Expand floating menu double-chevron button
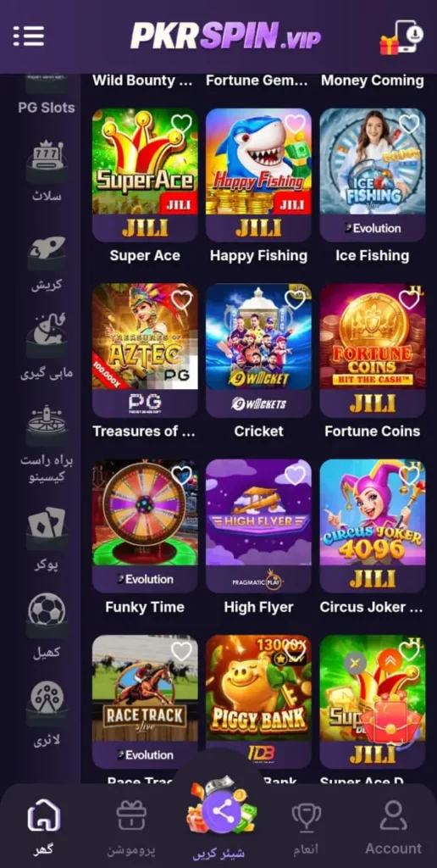437x868 pixels. (x=390, y=660)
